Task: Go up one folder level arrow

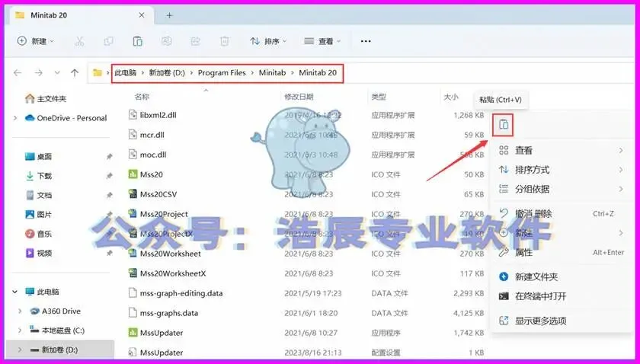Action: pyautogui.click(x=75, y=72)
